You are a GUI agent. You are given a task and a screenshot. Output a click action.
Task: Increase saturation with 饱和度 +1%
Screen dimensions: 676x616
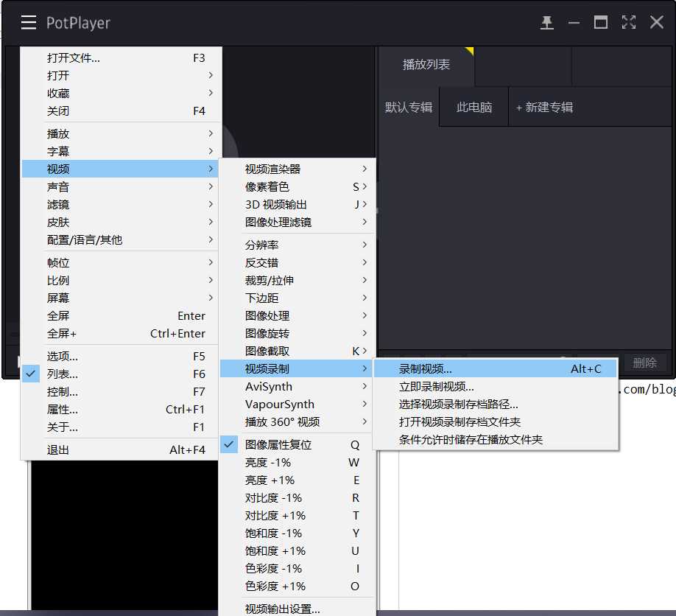[x=297, y=551]
